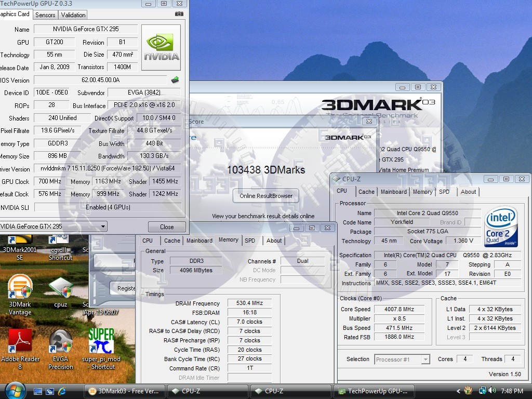Close the 3DMark Score dialog
Screen dimensions: 532x399
click(x=369, y=121)
